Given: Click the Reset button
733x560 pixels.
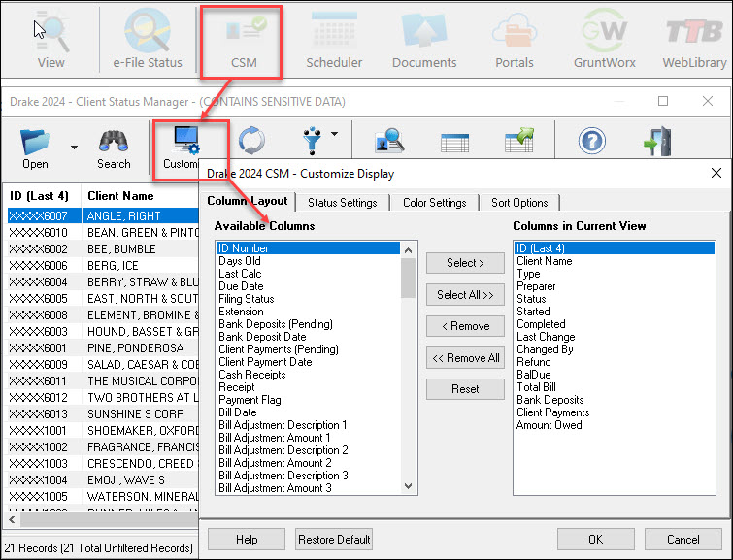Looking at the screenshot, I should pos(465,389).
